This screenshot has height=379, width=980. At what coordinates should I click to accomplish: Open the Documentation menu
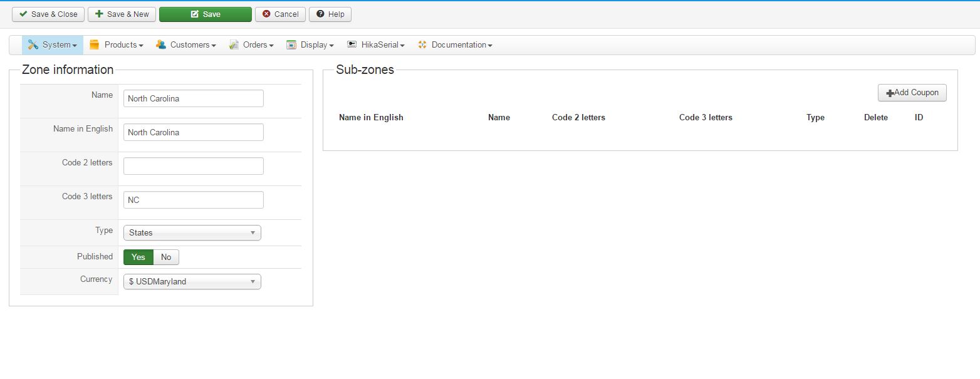pyautogui.click(x=461, y=45)
